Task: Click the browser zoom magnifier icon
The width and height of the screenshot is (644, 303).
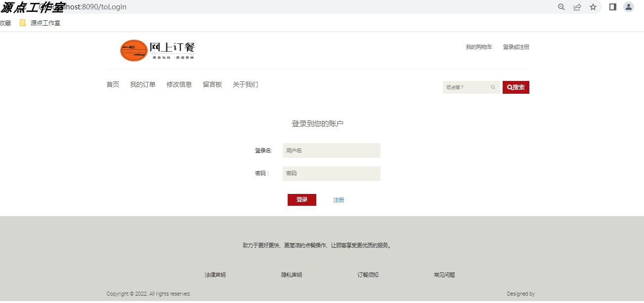Action: click(x=561, y=7)
